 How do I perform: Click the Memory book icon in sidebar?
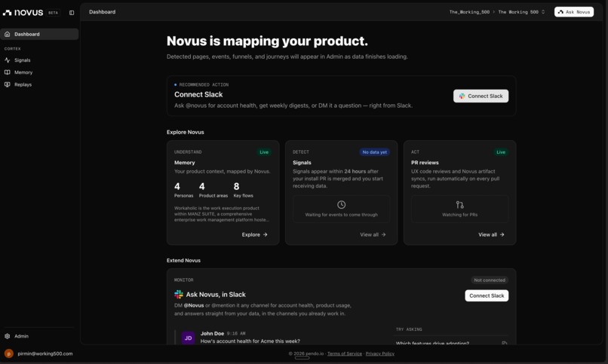click(7, 72)
